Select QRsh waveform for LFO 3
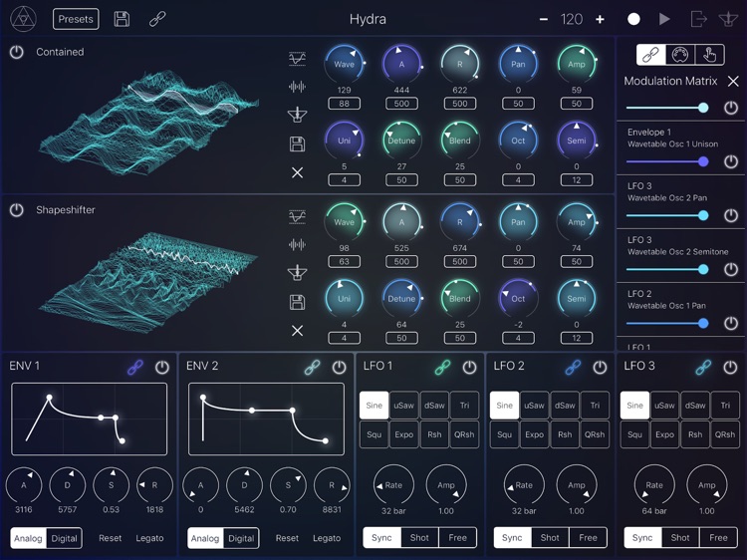This screenshot has width=747, height=560. pyautogui.click(x=725, y=434)
